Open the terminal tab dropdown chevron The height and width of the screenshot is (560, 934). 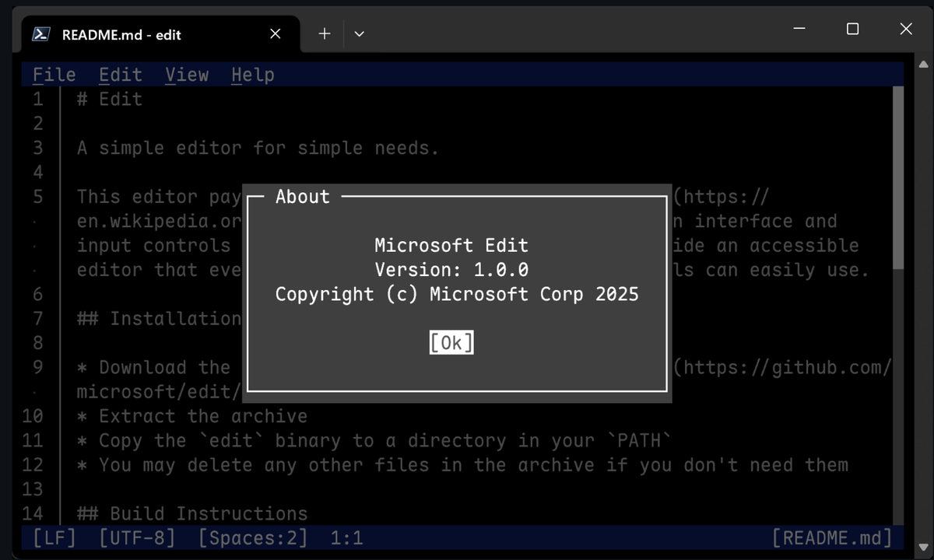pos(358,33)
